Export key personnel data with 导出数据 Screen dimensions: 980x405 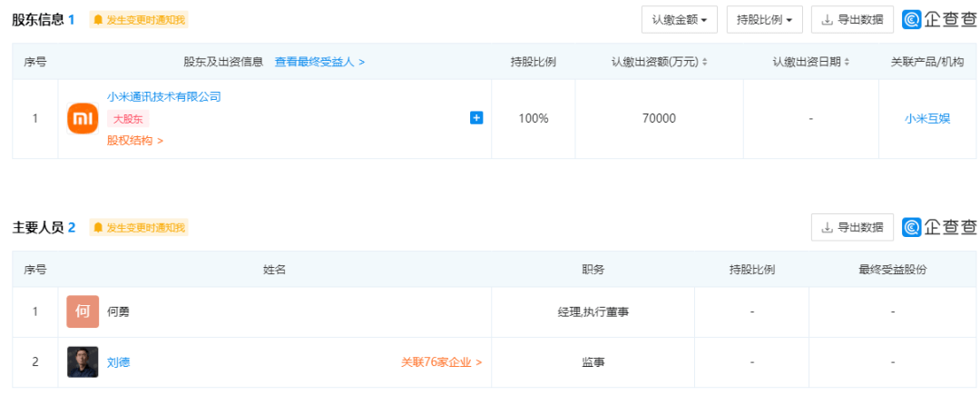[x=852, y=227]
